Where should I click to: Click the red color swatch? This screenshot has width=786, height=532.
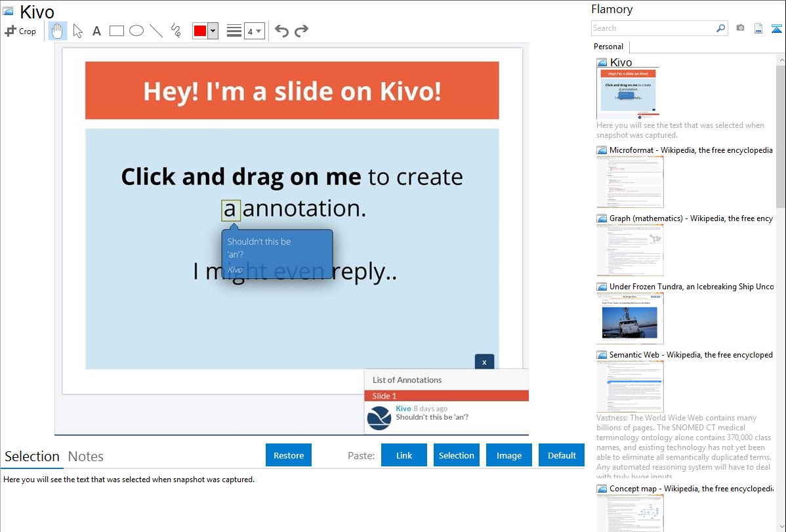pyautogui.click(x=200, y=31)
